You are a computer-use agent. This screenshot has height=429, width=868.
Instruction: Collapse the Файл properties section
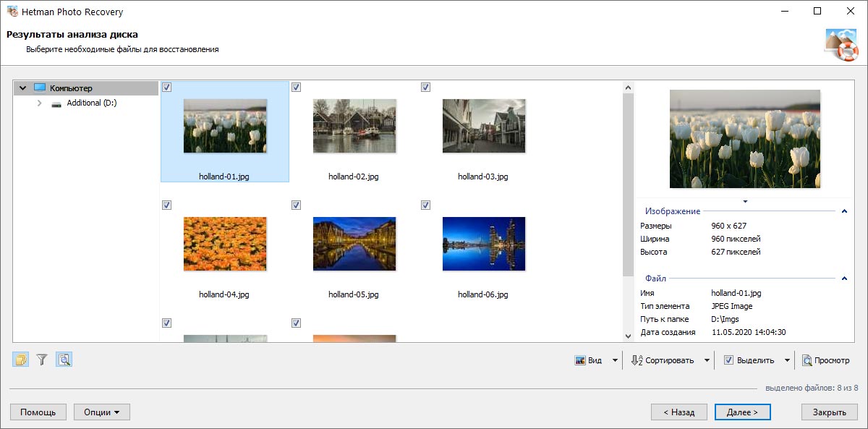pyautogui.click(x=844, y=279)
